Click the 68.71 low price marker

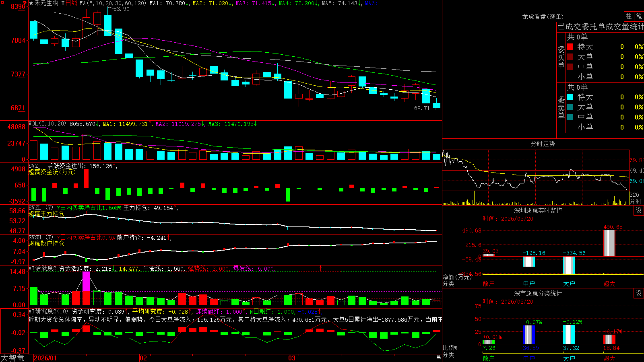[422, 108]
